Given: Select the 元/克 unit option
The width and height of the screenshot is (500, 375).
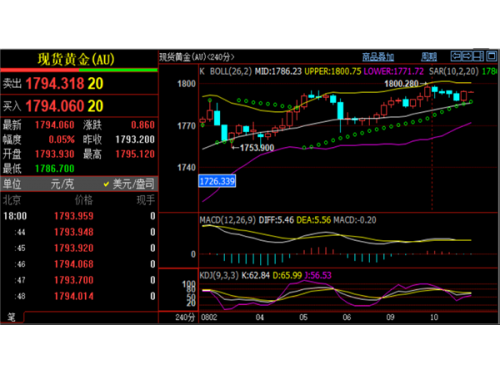Looking at the screenshot, I should click(x=62, y=184).
